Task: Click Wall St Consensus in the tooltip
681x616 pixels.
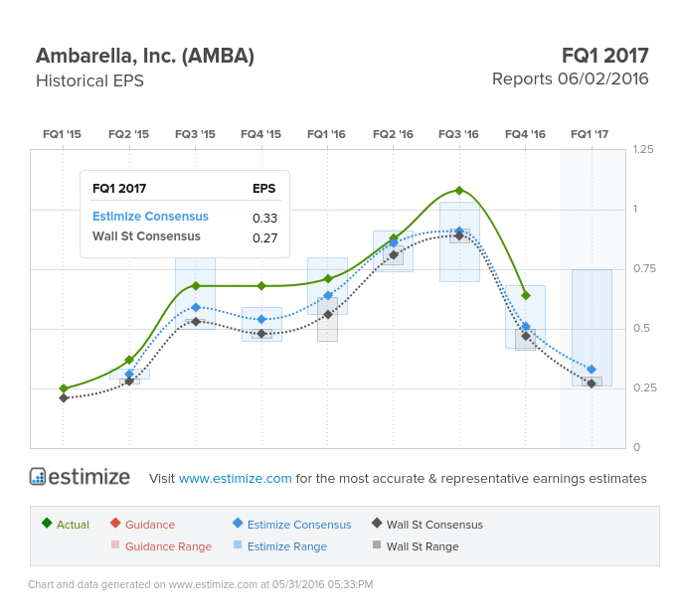Action: 146,236
